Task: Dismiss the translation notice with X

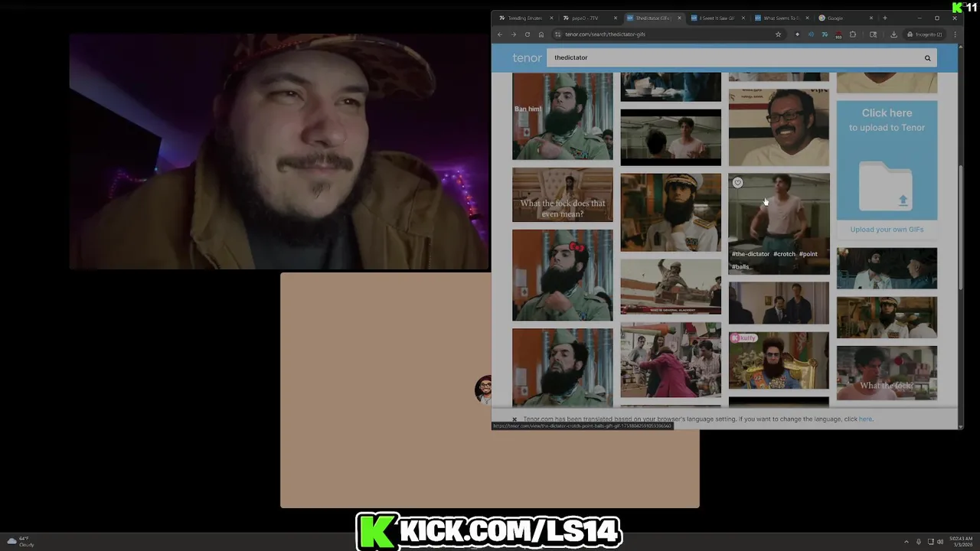Action: (x=514, y=419)
